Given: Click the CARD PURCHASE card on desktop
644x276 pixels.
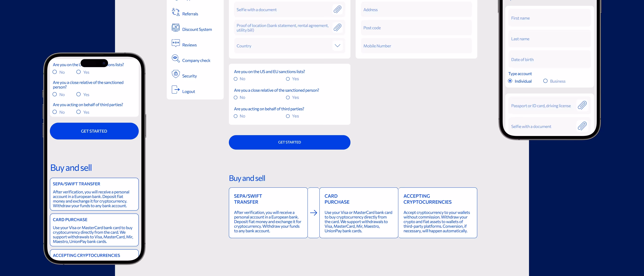Looking at the screenshot, I should (359, 213).
